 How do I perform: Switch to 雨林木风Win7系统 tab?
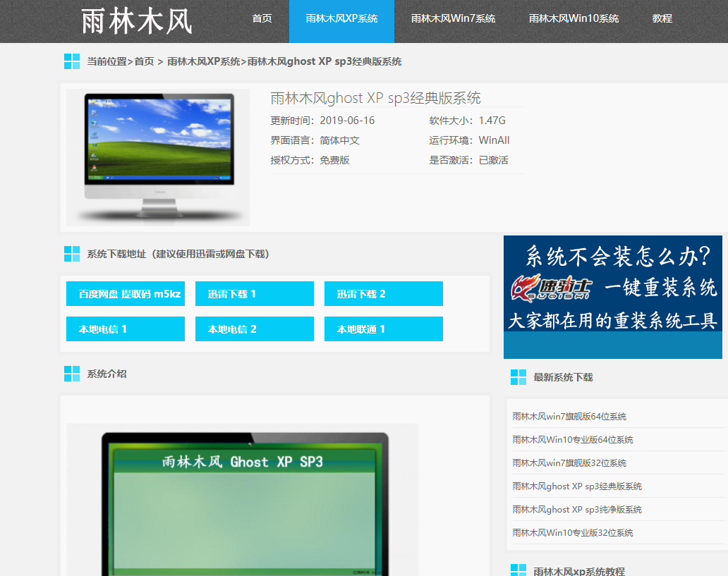click(x=453, y=19)
